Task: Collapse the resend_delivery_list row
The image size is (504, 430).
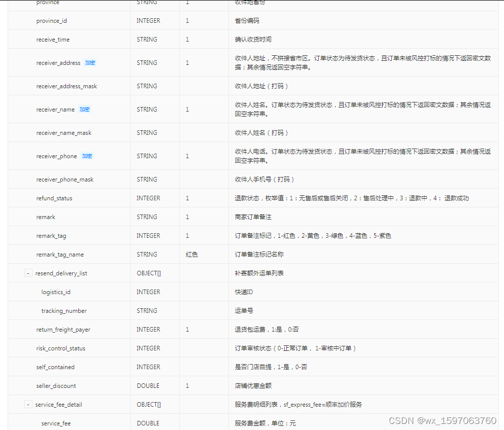Action: [28, 273]
